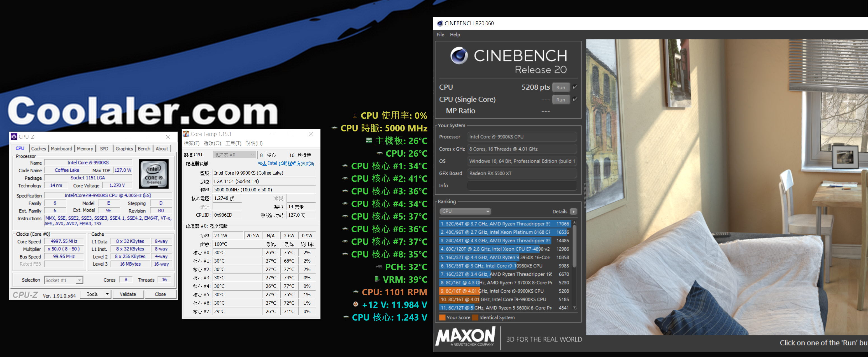This screenshot has width=868, height=357.
Task: Click the Close button in CPU-Z
Action: (x=160, y=294)
